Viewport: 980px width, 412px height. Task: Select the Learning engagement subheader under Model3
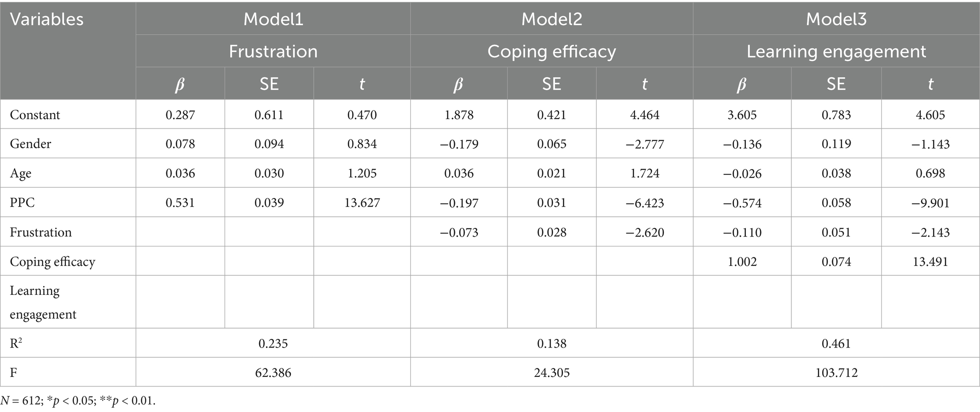[836, 51]
